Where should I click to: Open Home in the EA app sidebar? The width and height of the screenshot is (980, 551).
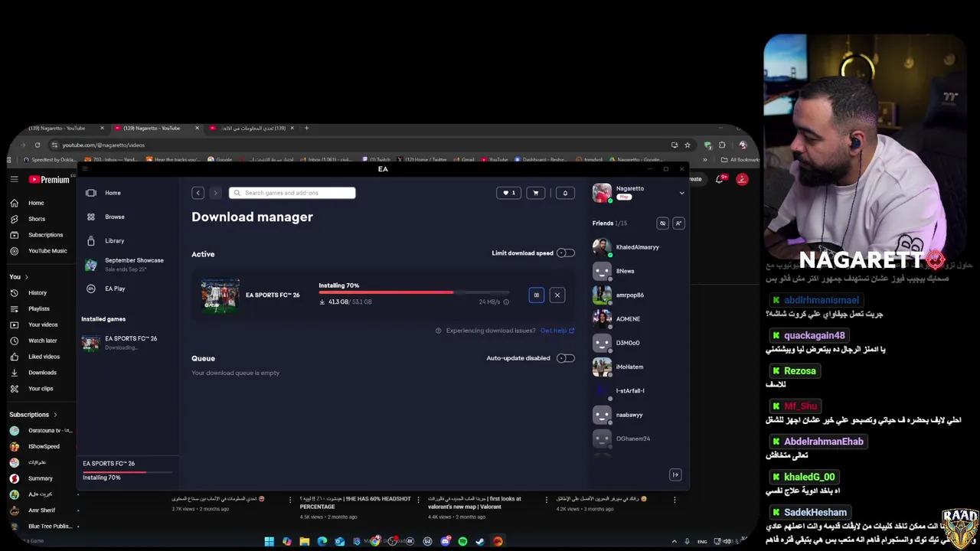coord(113,193)
